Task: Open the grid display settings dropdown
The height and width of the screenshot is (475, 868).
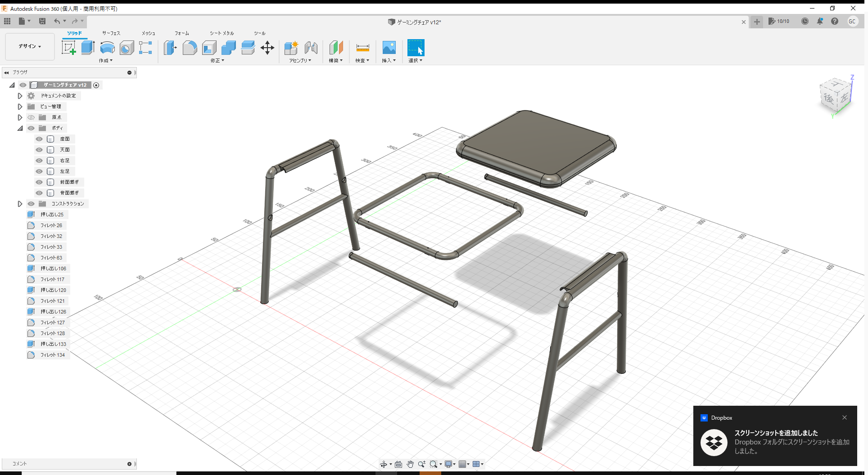Action: (x=469, y=464)
